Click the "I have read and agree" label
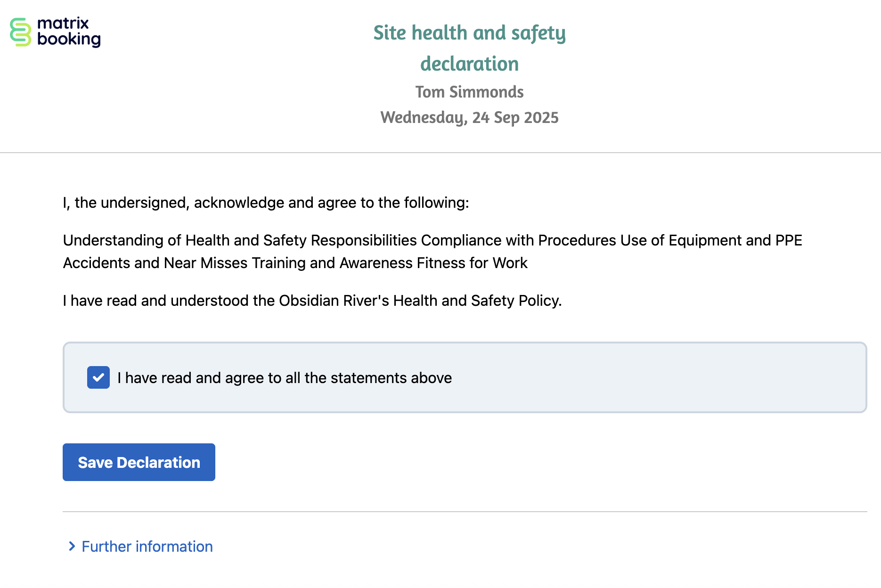Image resolution: width=881 pixels, height=588 pixels. [285, 378]
